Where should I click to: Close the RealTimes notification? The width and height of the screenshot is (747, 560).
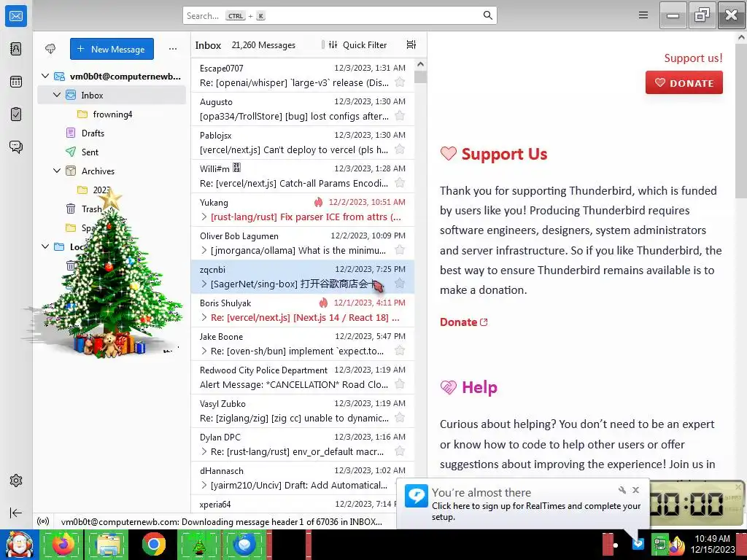click(x=635, y=489)
